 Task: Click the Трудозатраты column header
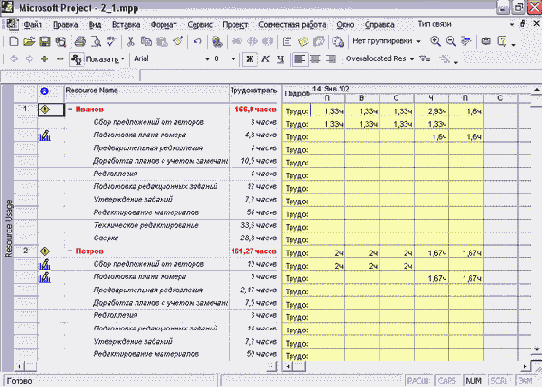pyautogui.click(x=254, y=94)
